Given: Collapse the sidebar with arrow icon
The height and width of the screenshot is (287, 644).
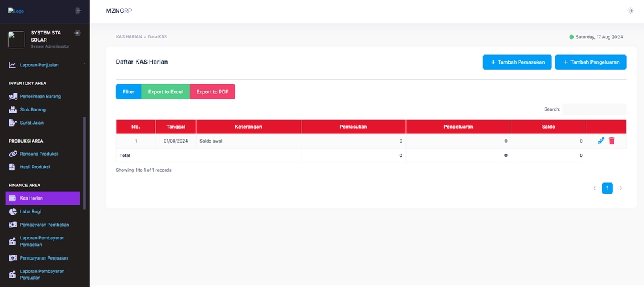Looking at the screenshot, I should pyautogui.click(x=78, y=11).
